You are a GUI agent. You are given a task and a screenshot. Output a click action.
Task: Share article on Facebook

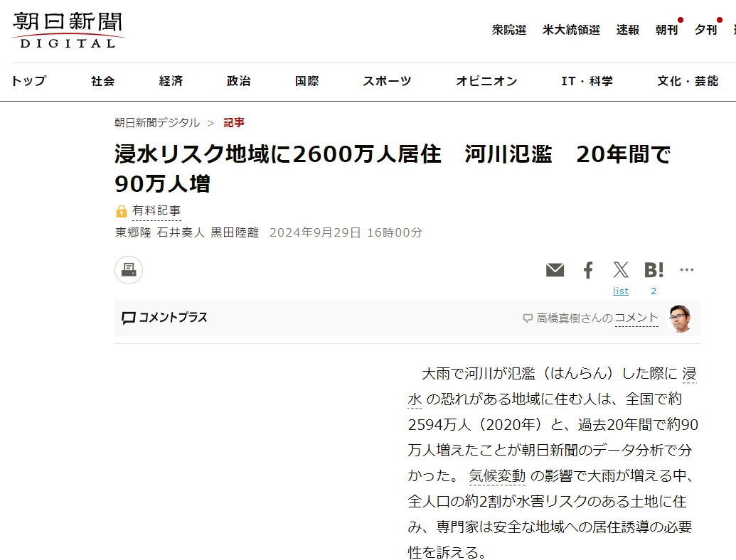tap(588, 270)
